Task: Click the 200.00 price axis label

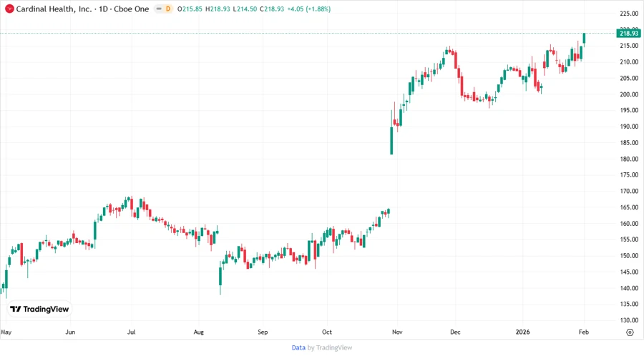Action: [629, 94]
